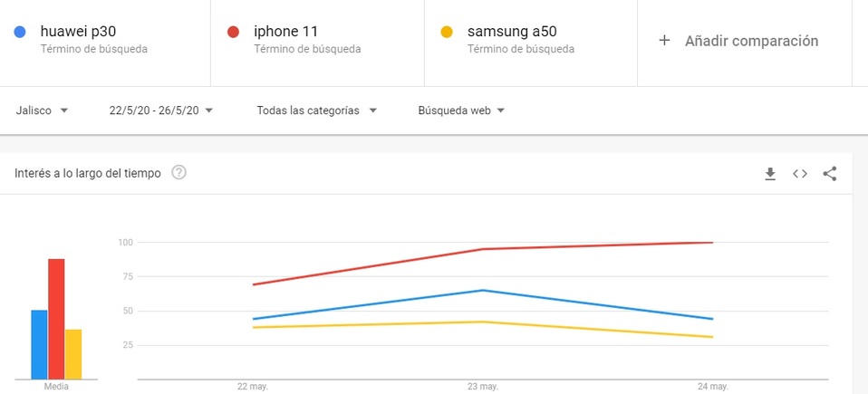Edit the huawei p30 search term

coord(79,32)
